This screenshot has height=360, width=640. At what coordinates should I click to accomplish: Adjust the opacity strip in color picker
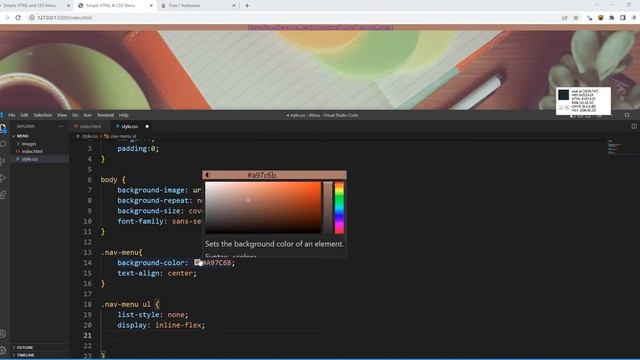click(328, 208)
